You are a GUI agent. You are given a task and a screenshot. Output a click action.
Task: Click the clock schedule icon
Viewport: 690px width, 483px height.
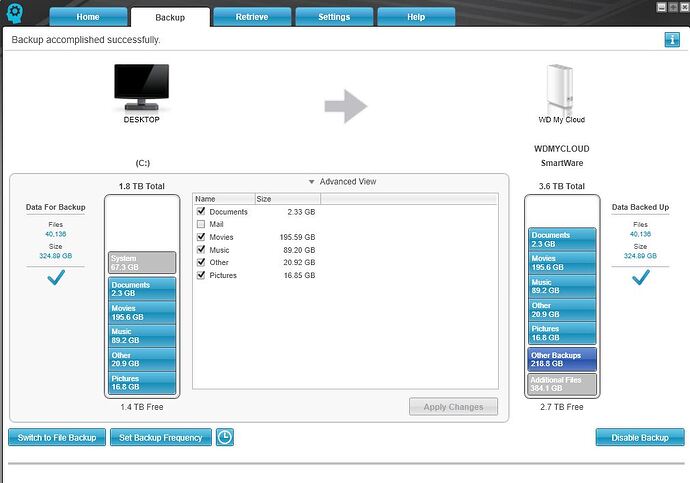tap(224, 437)
